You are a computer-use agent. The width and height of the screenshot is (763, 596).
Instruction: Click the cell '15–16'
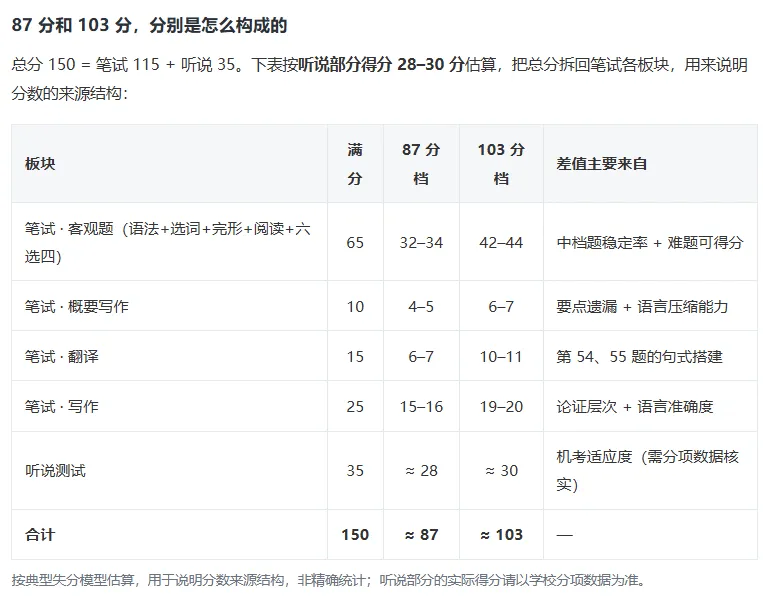pyautogui.click(x=421, y=406)
